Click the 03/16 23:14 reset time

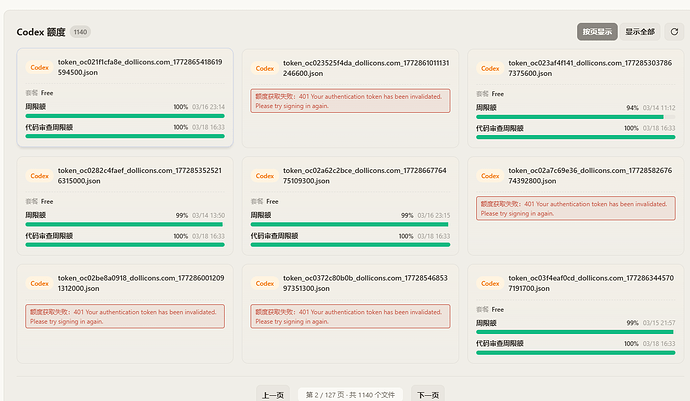point(208,107)
